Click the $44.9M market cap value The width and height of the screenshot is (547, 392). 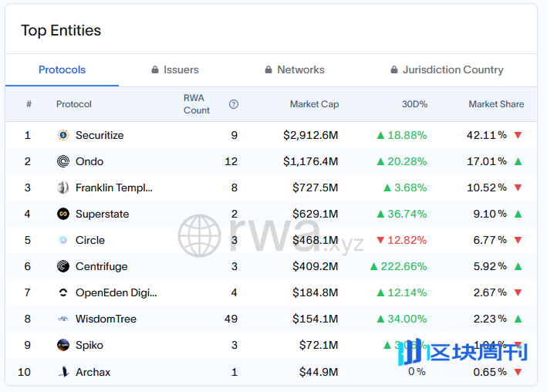coord(319,372)
